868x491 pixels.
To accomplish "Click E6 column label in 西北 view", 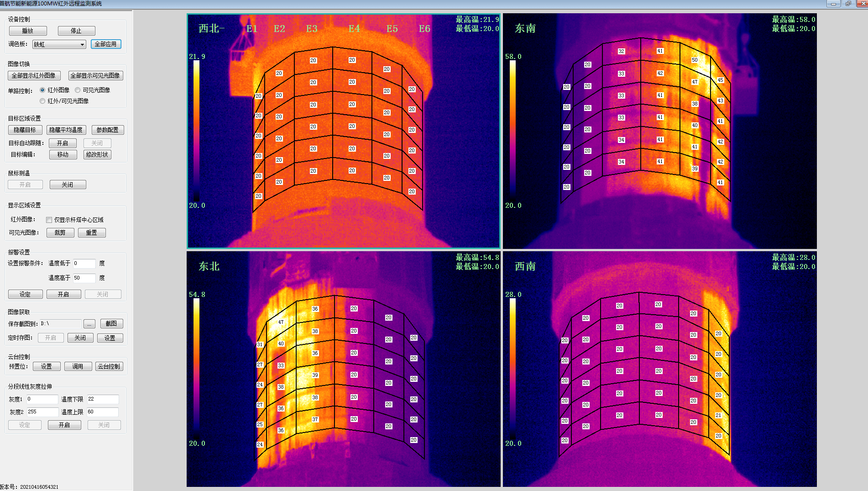I will click(424, 29).
